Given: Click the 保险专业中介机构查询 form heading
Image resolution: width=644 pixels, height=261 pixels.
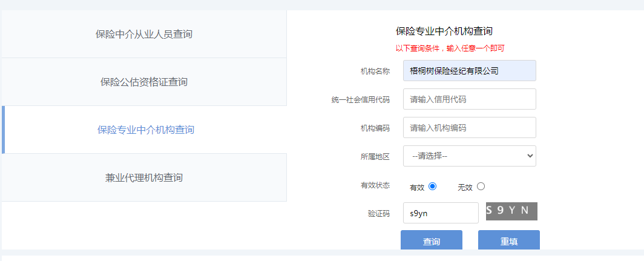Looking at the screenshot, I should [444, 31].
